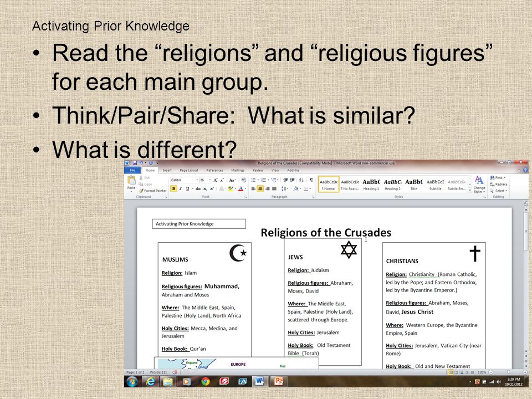Click the Grow Font icon

[x=215, y=180]
